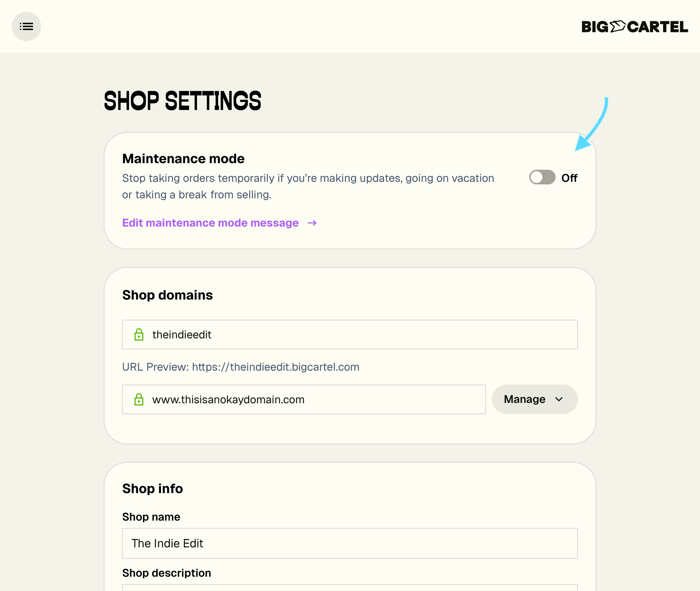This screenshot has height=591, width=700.
Task: Click the Shop domains section heading
Action: (167, 295)
